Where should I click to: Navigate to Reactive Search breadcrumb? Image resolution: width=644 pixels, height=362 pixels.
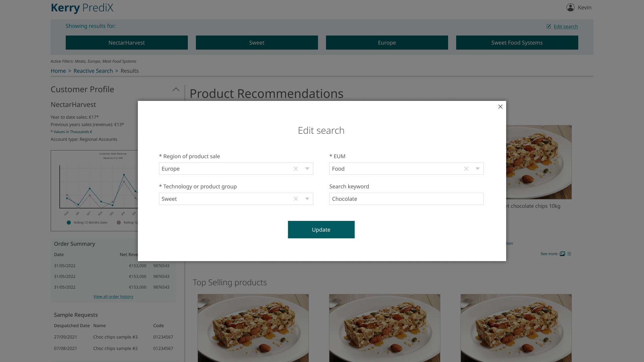pos(93,71)
